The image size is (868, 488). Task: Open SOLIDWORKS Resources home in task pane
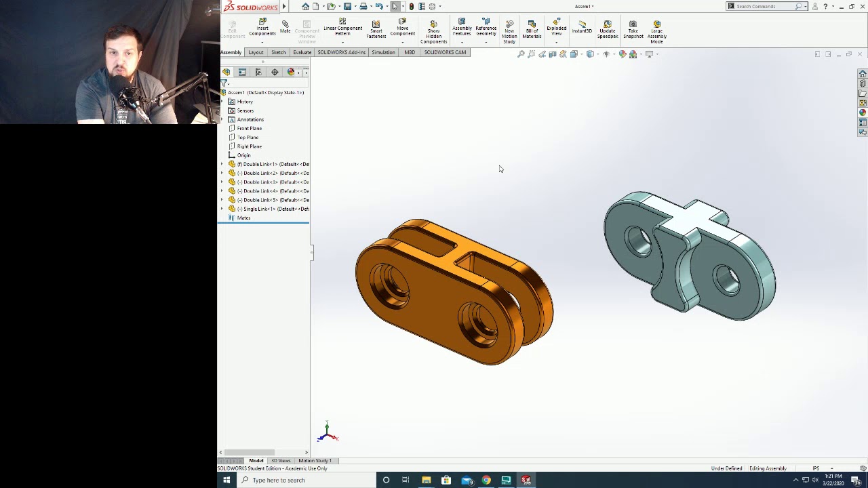[863, 73]
